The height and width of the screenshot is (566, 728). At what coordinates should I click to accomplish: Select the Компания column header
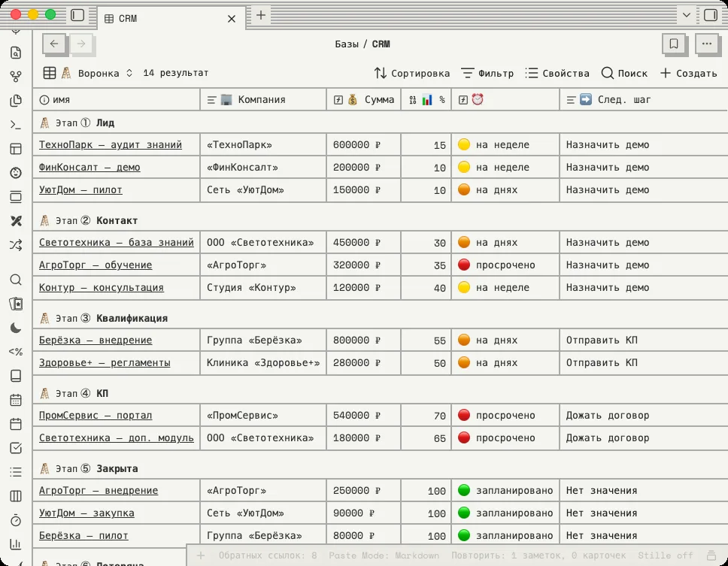point(263,100)
